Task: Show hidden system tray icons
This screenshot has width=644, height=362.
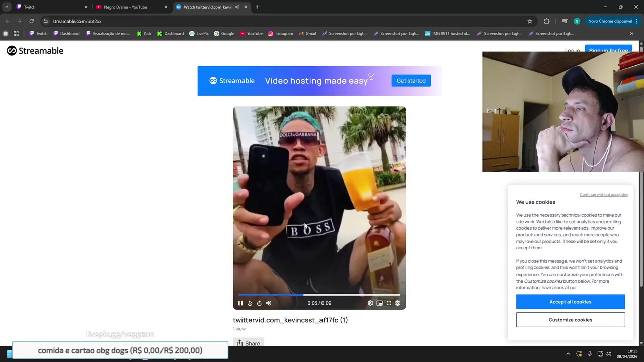Action: tap(568, 354)
